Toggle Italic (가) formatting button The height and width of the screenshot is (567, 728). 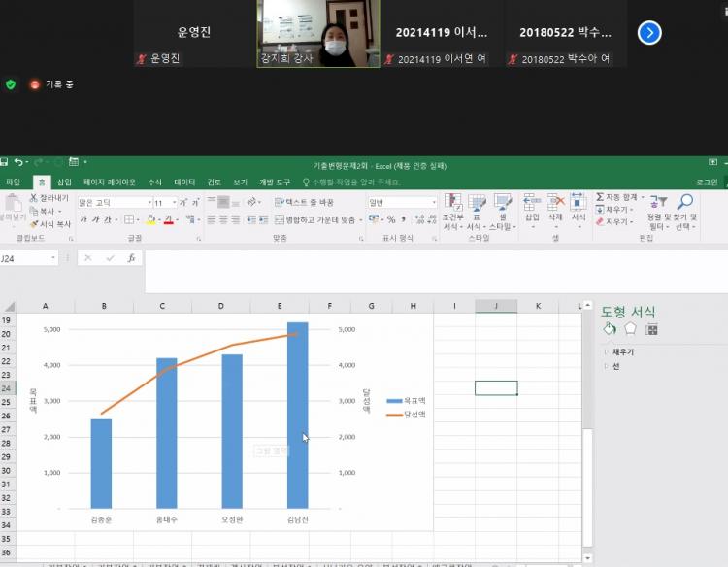click(96, 219)
